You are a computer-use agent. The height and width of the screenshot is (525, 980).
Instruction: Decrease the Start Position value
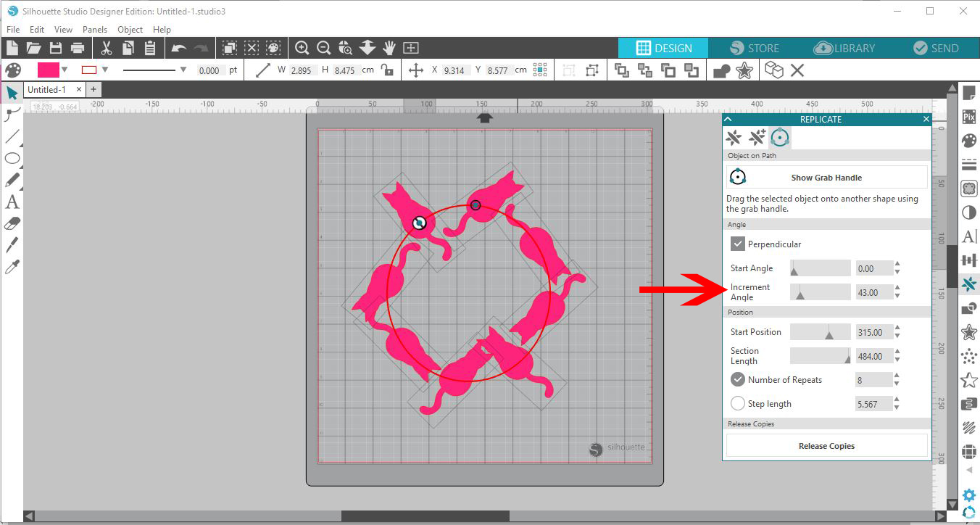[897, 336]
